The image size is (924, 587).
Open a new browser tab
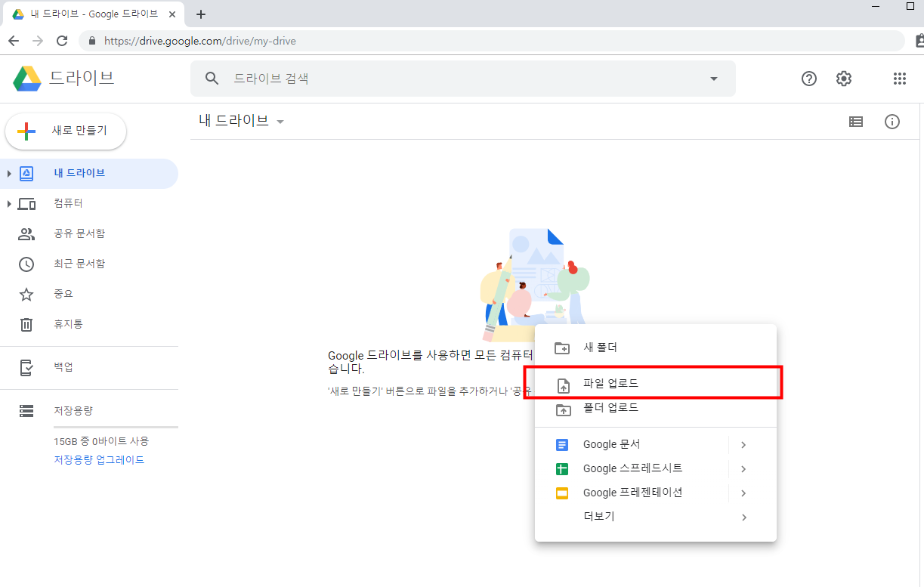pyautogui.click(x=200, y=14)
